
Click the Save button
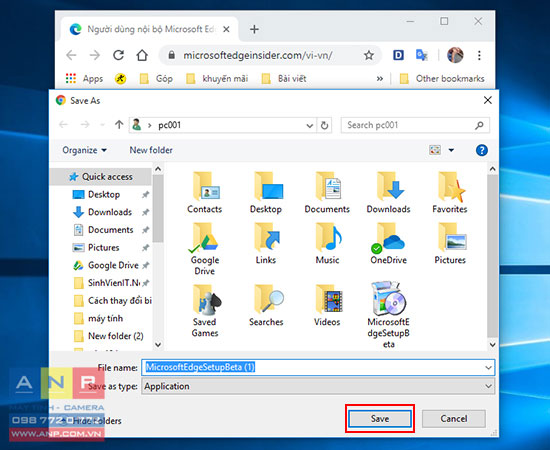pyautogui.click(x=380, y=418)
